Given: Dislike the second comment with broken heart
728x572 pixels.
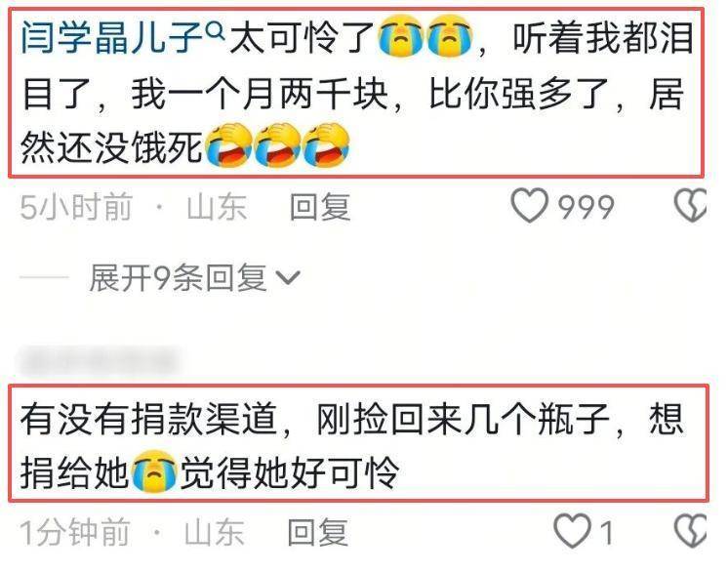Looking at the screenshot, I should click(690, 531).
